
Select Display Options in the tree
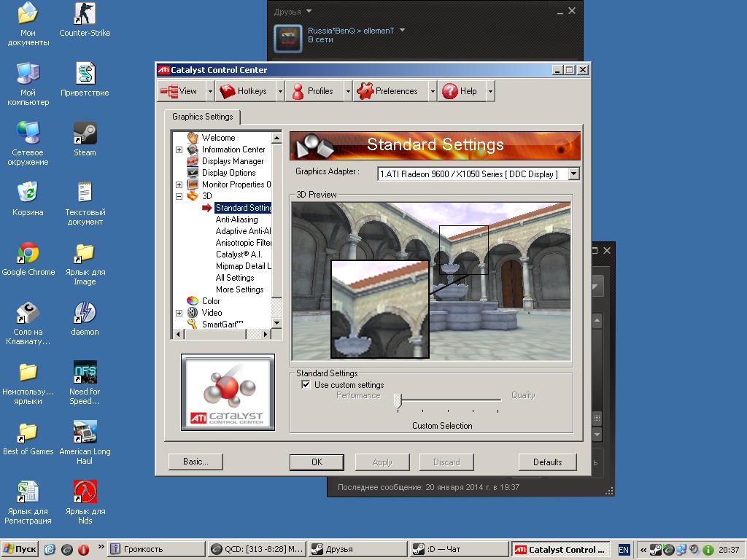[228, 173]
